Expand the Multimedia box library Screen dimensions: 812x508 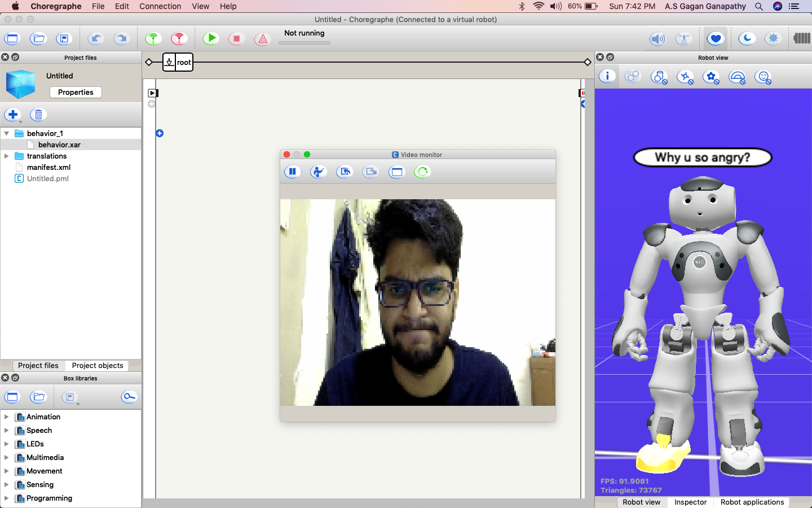pyautogui.click(x=7, y=457)
